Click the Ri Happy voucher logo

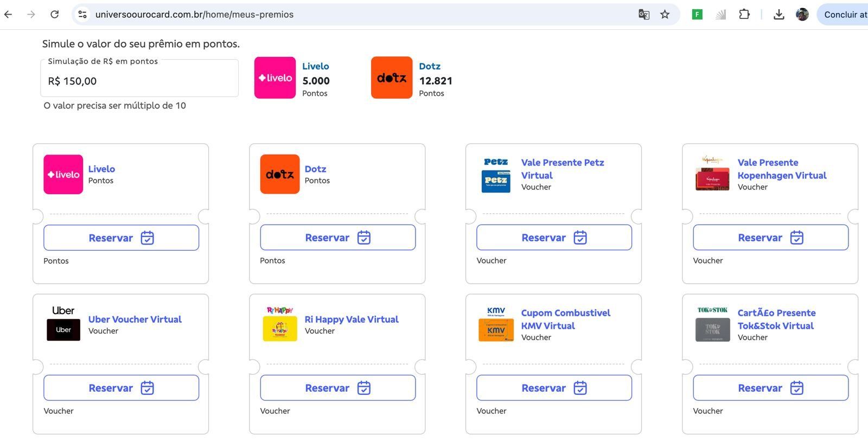(x=280, y=324)
